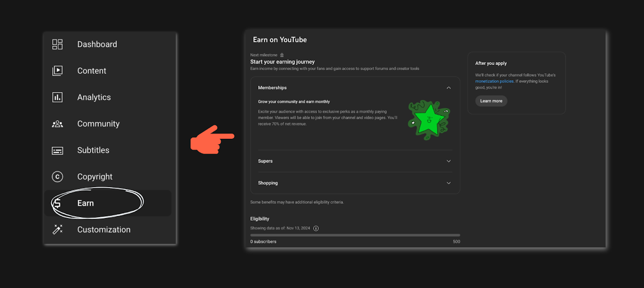This screenshot has height=288, width=644.
Task: Open the Copyright section icon
Action: (57, 176)
